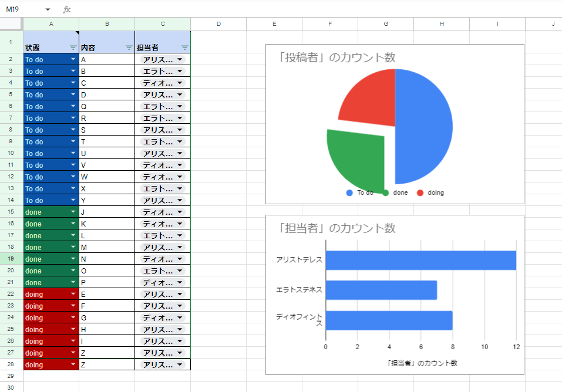The width and height of the screenshot is (562, 392).
Task: Click the done legend entry
Action: (x=395, y=193)
